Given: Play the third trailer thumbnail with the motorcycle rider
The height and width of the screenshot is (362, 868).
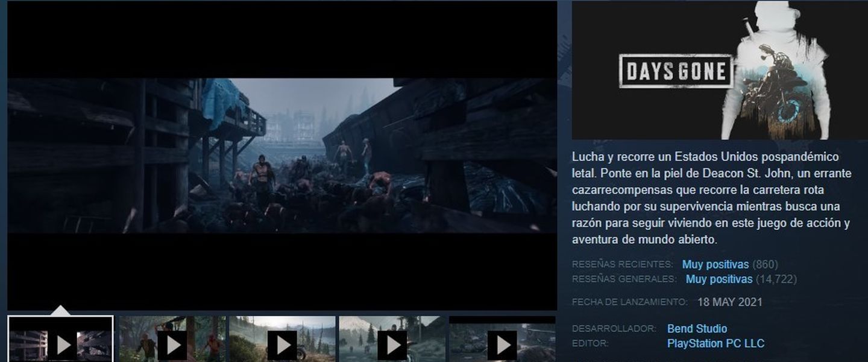Looking at the screenshot, I should coord(282,339).
